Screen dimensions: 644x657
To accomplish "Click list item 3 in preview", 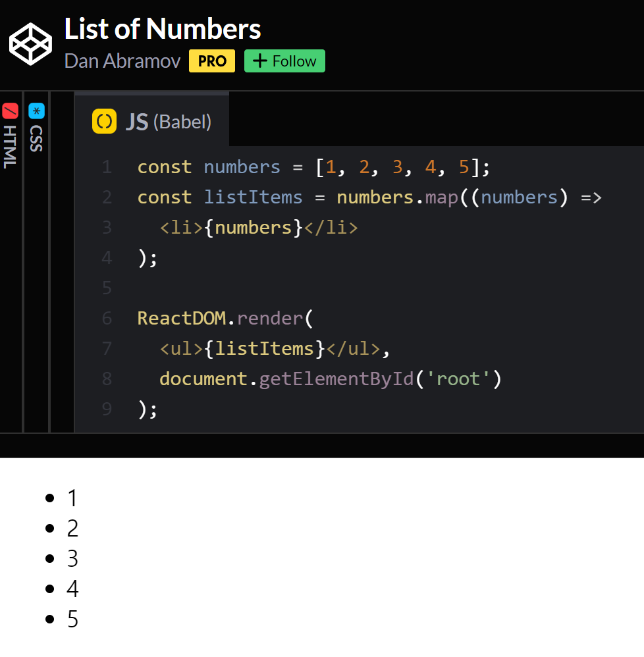I will click(72, 558).
